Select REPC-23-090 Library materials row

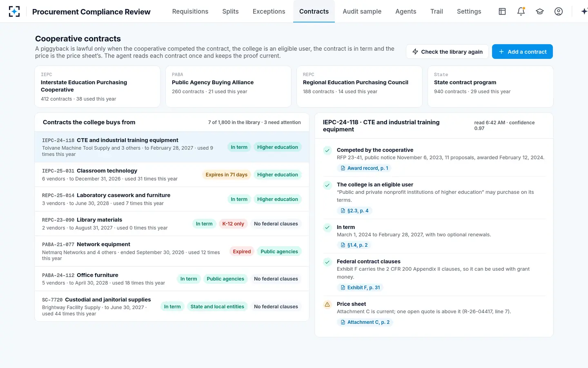tap(172, 224)
